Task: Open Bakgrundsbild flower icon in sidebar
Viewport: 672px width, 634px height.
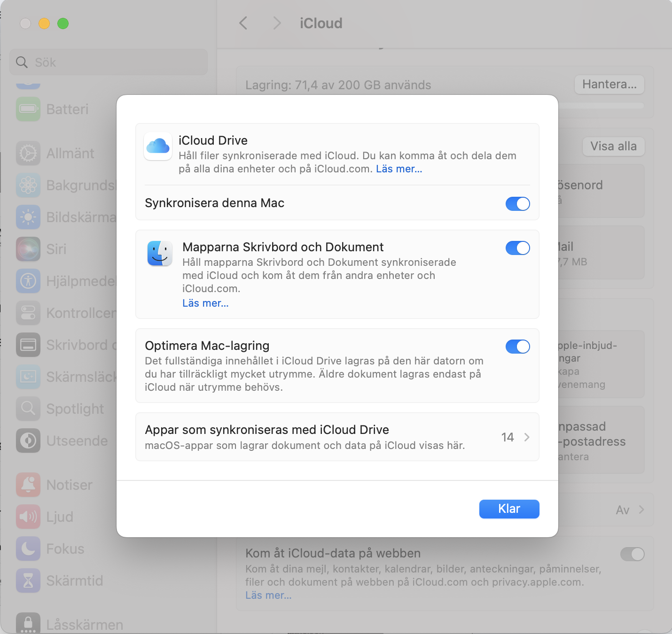Action: (28, 185)
